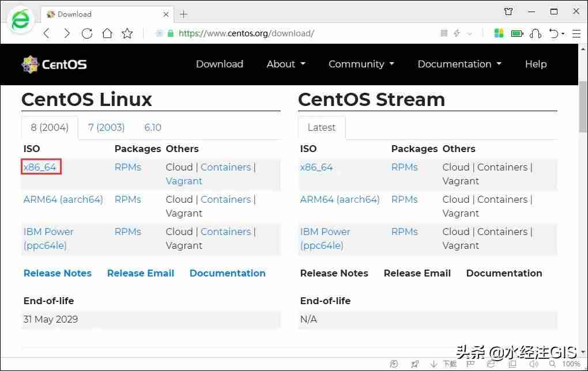The width and height of the screenshot is (588, 371).
Task: Select the 8 (2004) tab
Action: pyautogui.click(x=50, y=127)
